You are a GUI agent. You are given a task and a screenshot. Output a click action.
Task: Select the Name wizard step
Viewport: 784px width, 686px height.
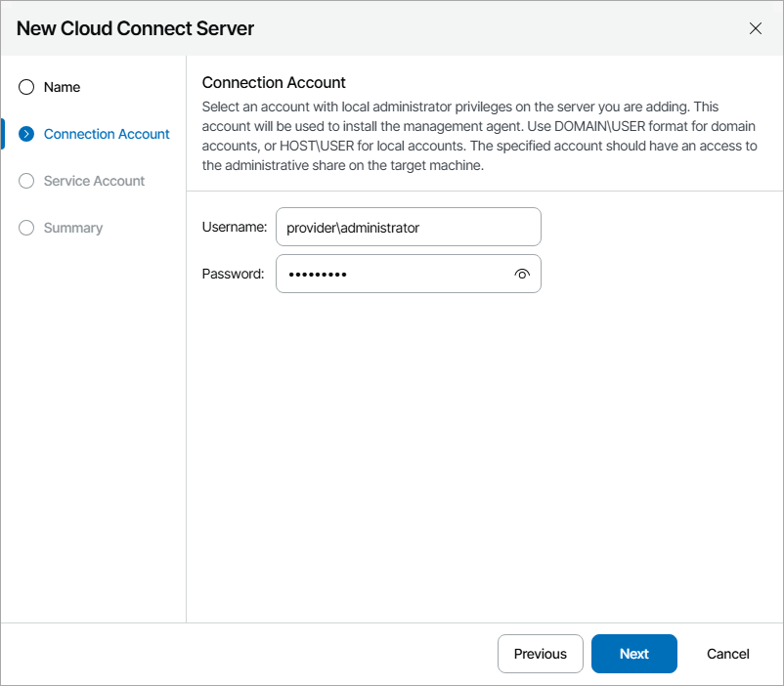tap(65, 87)
